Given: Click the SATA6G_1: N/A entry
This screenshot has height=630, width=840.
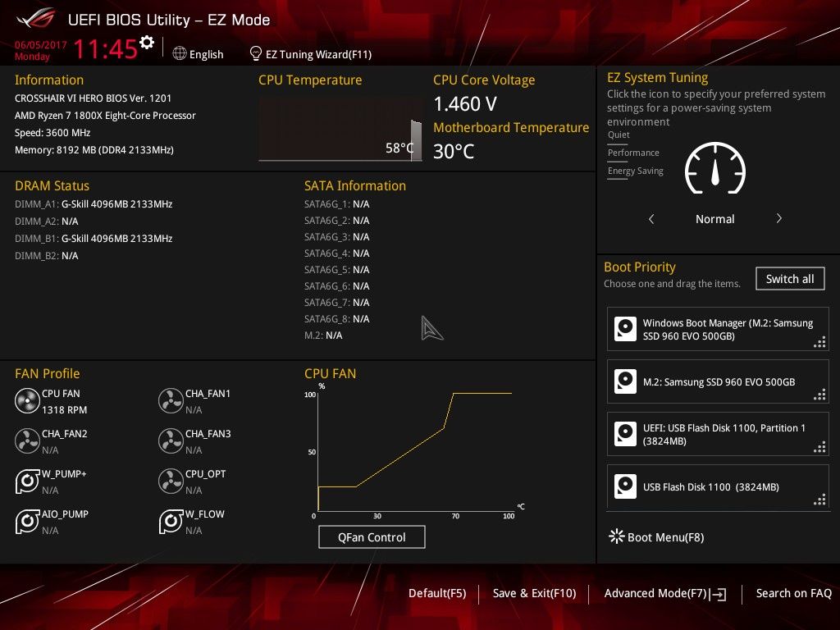Looking at the screenshot, I should click(337, 204).
